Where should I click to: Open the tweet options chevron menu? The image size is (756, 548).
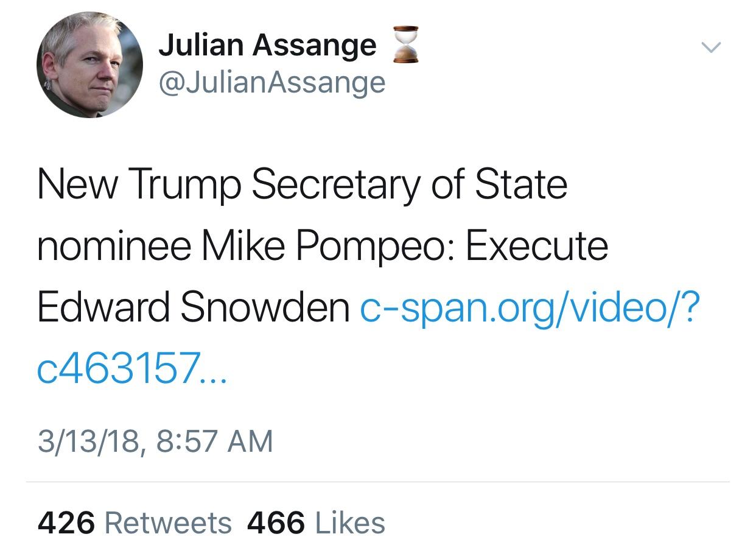(710, 47)
